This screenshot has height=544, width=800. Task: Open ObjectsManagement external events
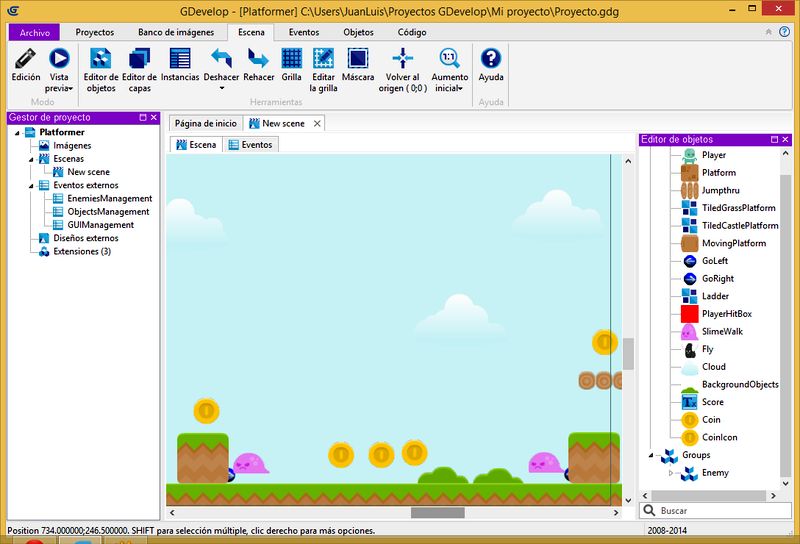coord(108,212)
